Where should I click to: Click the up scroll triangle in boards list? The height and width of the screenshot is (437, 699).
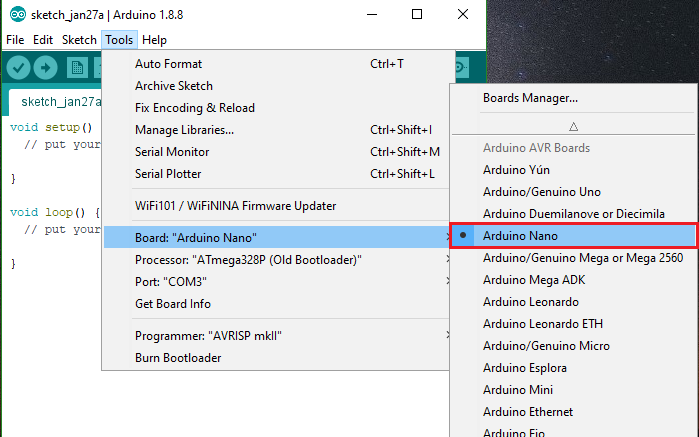coord(573,127)
